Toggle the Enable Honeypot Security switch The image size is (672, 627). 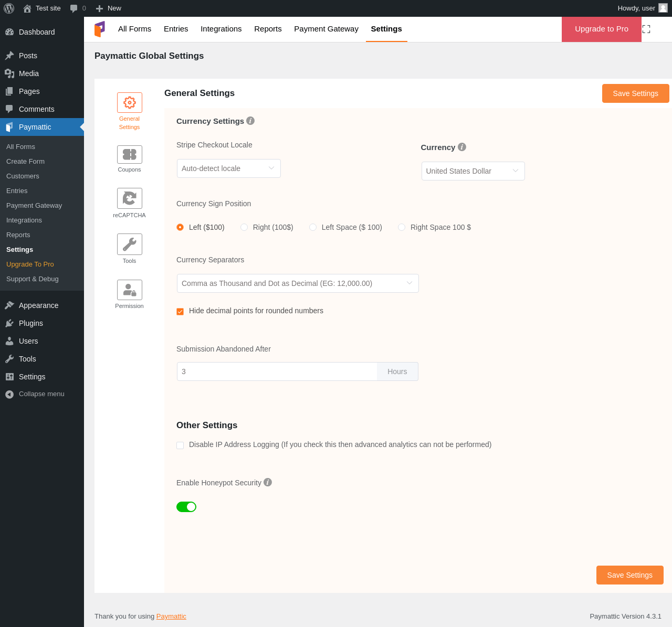(x=186, y=507)
